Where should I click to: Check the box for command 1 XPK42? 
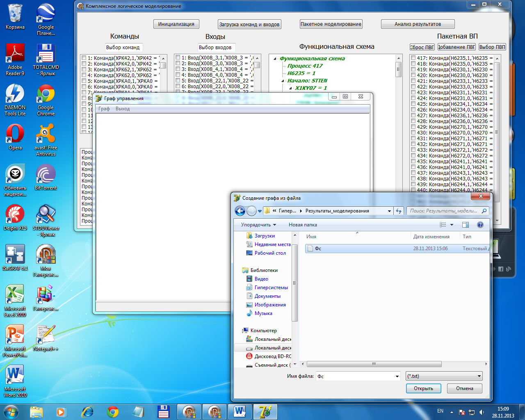[x=84, y=58]
